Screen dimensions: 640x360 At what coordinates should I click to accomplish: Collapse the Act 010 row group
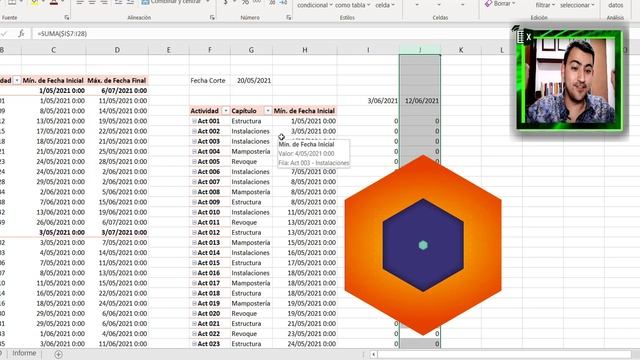pos(194,212)
